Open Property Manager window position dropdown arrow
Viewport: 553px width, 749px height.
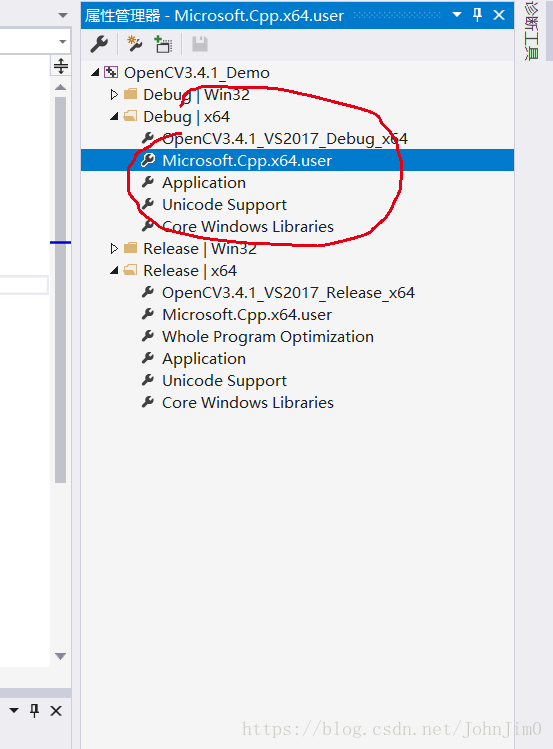tap(457, 15)
